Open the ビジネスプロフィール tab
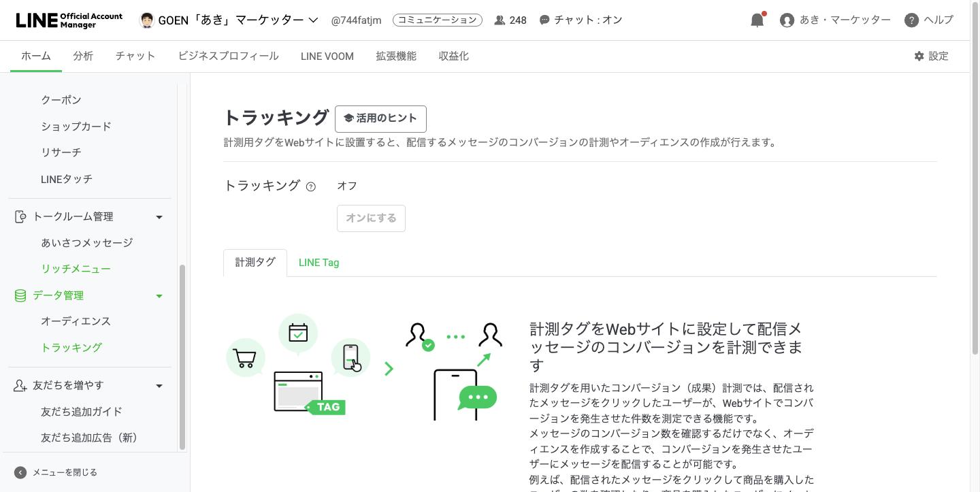Image resolution: width=980 pixels, height=492 pixels. 229,56
